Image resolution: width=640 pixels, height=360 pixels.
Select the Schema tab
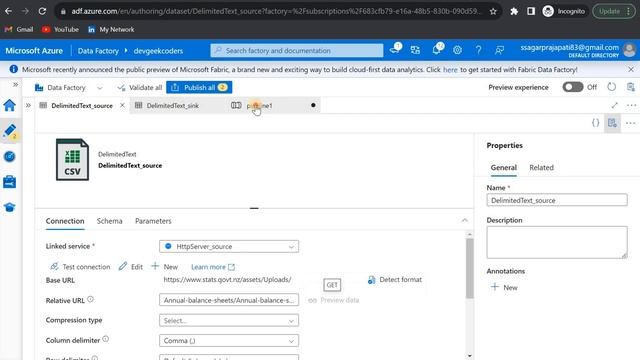click(x=109, y=221)
